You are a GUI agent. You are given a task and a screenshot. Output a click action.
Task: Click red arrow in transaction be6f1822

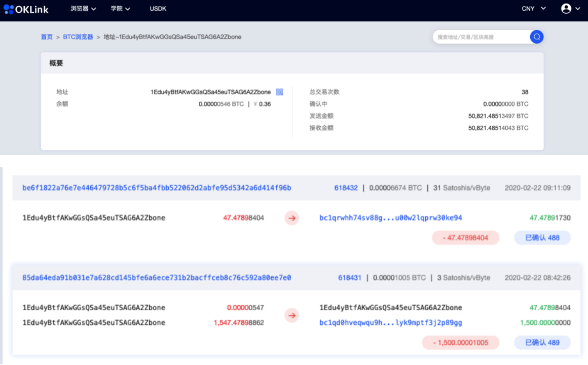coord(291,218)
